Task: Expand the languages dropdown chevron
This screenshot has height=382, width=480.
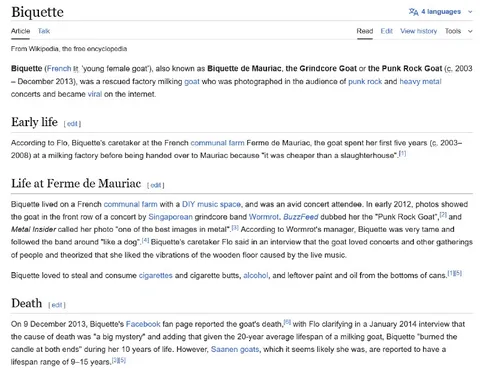Action: 470,12
